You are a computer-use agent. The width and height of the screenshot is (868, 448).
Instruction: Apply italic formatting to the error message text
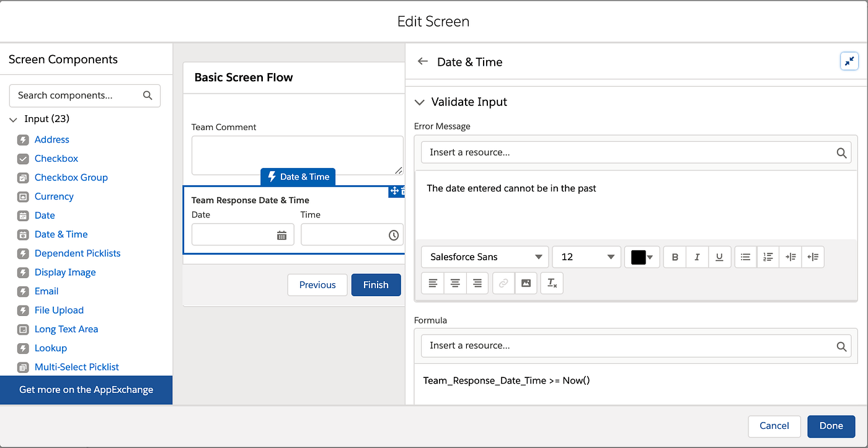[697, 257]
